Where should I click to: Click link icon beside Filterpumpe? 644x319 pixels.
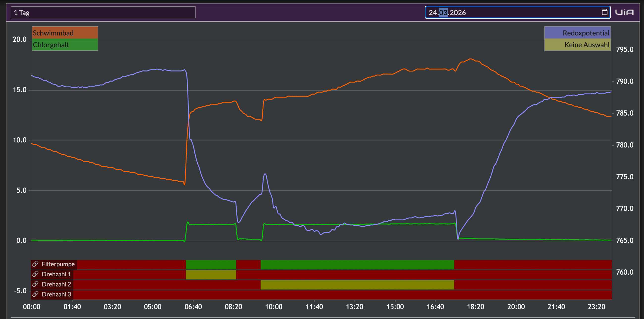pos(35,264)
